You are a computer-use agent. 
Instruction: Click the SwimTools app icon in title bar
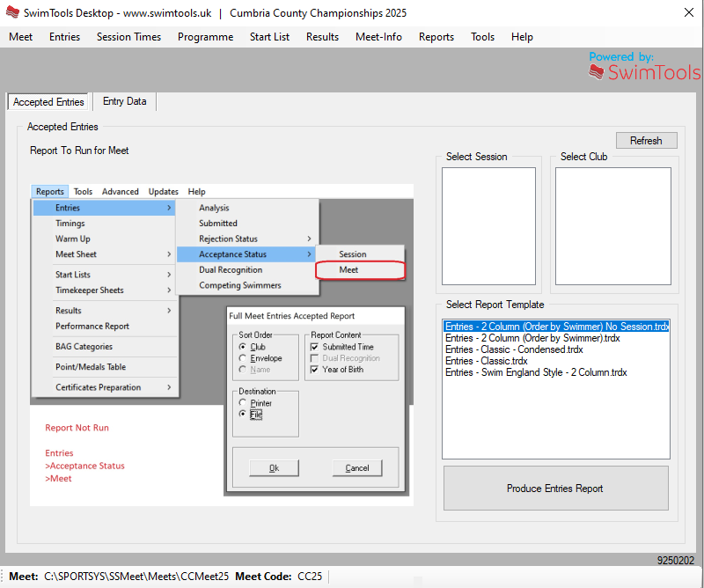(12, 14)
